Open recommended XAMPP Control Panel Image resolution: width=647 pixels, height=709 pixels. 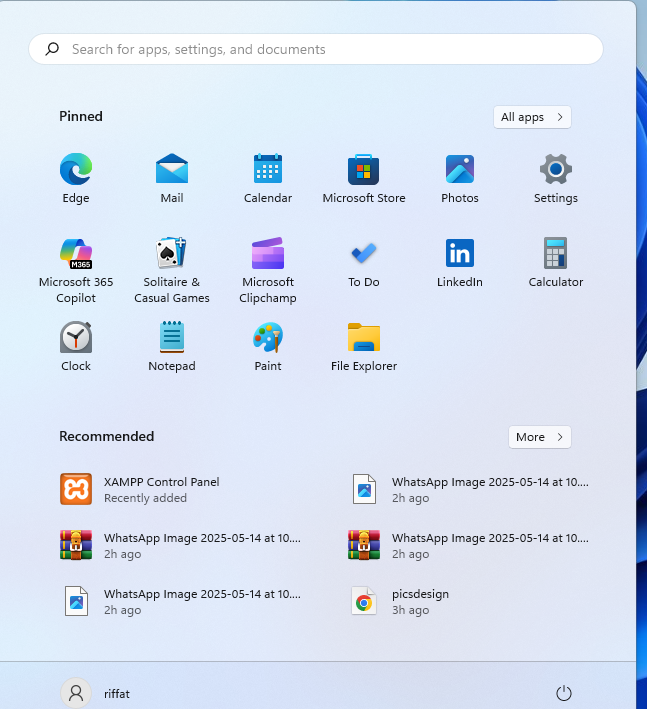[x=160, y=489]
